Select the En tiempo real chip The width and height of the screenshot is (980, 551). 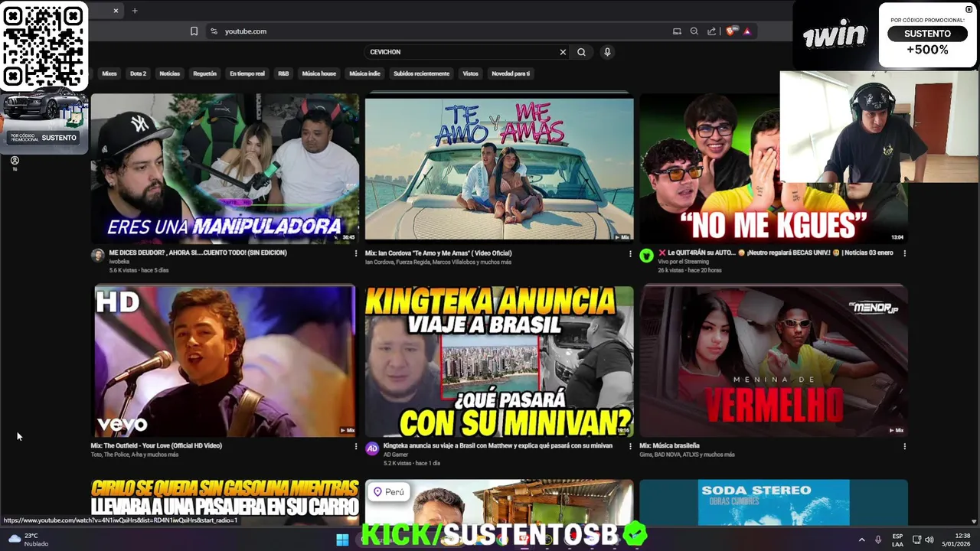point(247,73)
